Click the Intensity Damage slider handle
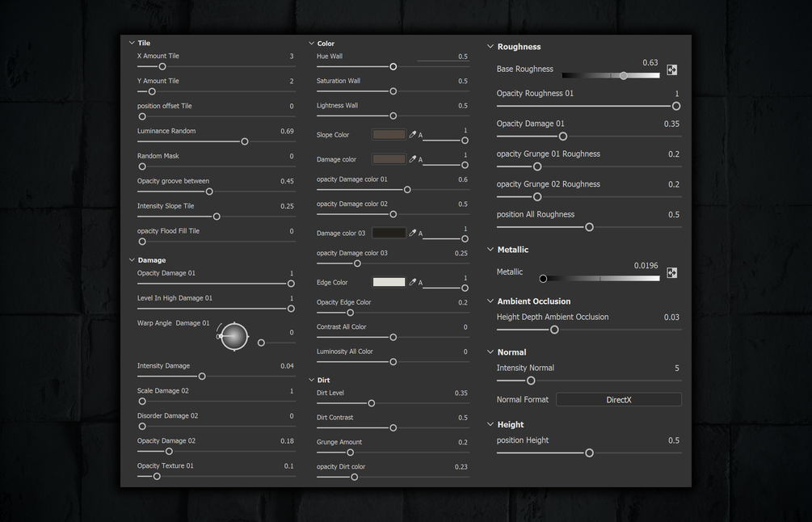Viewport: 812px width, 522px height. tap(202, 377)
